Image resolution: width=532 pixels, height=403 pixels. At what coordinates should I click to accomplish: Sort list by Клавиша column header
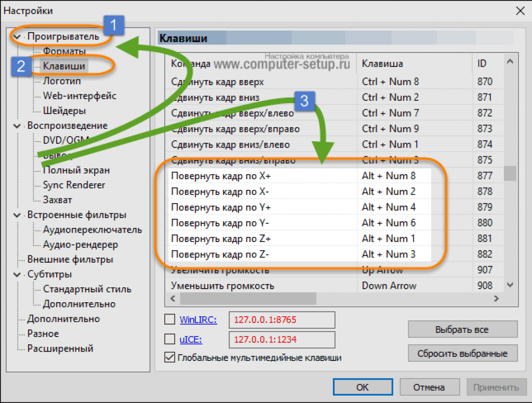414,63
